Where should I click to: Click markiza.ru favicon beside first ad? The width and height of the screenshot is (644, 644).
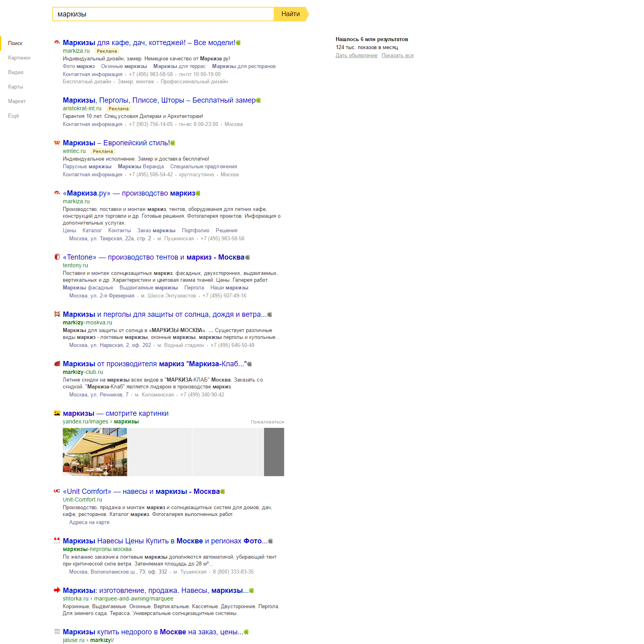click(57, 42)
